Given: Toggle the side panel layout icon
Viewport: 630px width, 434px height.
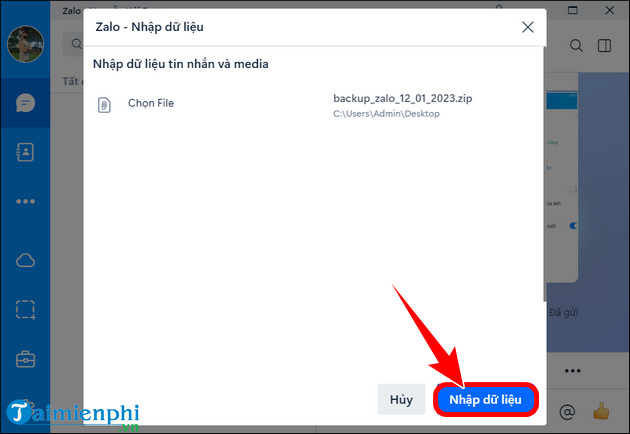Looking at the screenshot, I should [604, 46].
